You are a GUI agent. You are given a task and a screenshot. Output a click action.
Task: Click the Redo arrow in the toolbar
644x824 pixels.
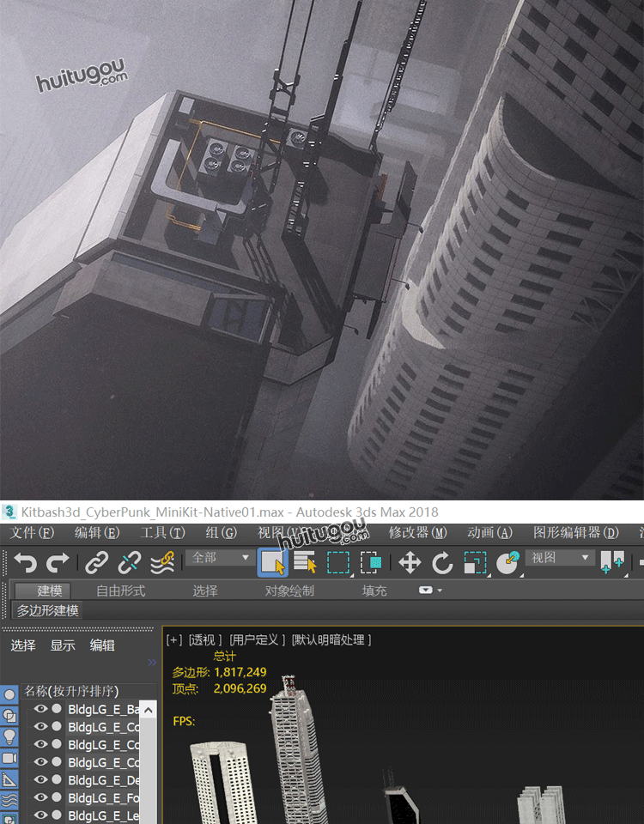pyautogui.click(x=58, y=563)
